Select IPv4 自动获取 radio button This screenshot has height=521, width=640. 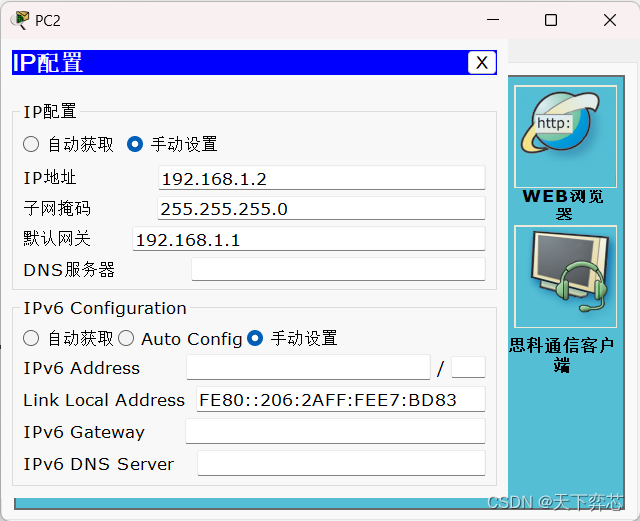31,144
